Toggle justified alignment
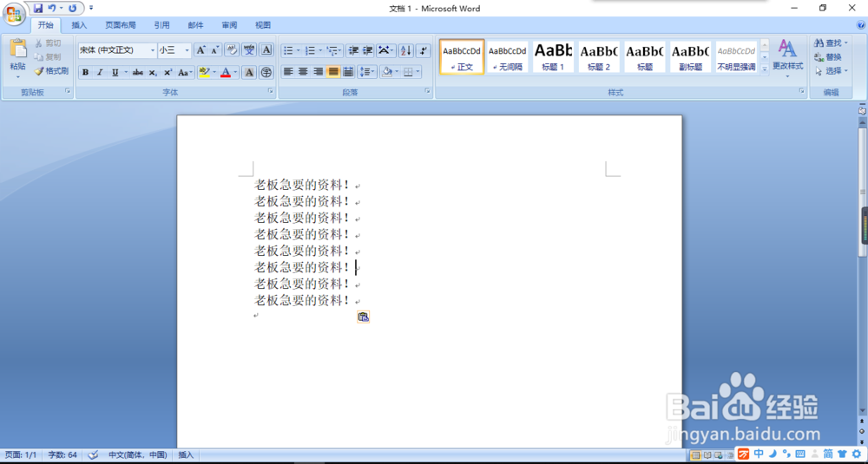This screenshot has height=464, width=868. [x=332, y=71]
